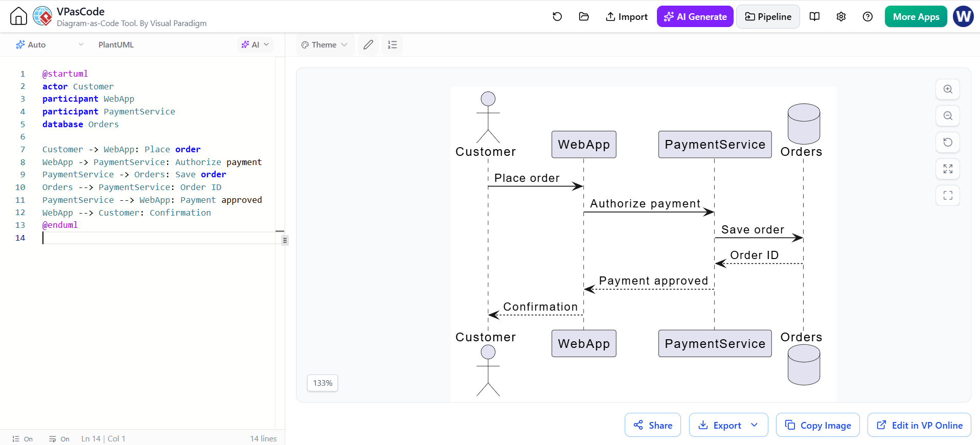
Task: Click the help question mark icon
Action: tap(868, 16)
